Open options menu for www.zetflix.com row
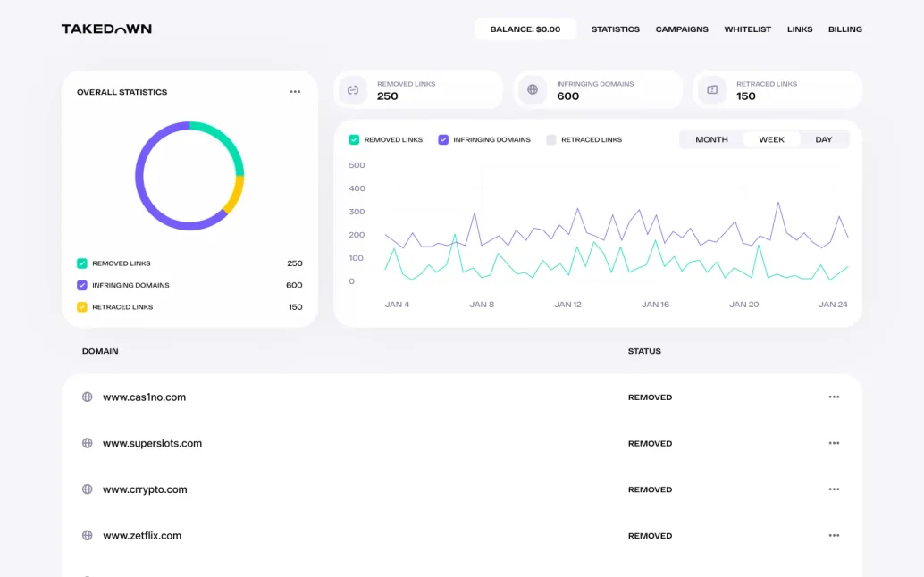Image resolution: width=924 pixels, height=577 pixels. (834, 535)
